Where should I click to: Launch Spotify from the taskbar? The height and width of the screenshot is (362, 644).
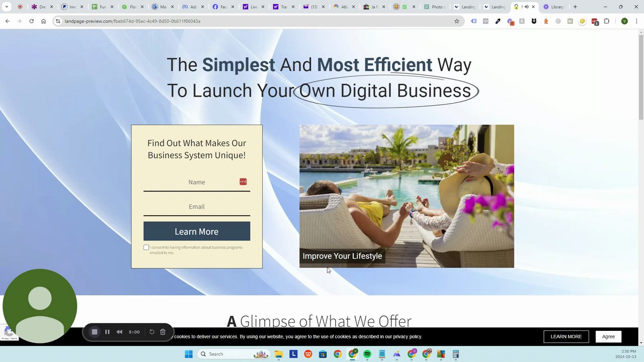[367, 354]
